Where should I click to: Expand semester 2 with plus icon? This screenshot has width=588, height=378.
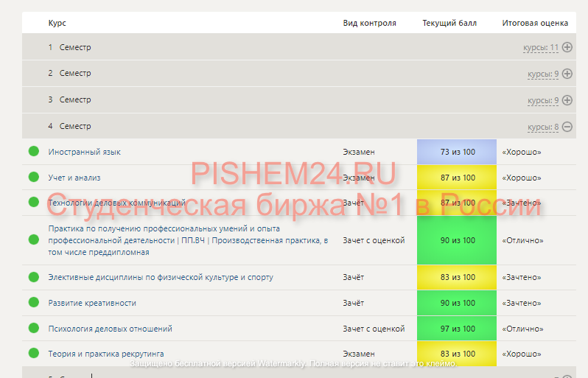pos(567,74)
